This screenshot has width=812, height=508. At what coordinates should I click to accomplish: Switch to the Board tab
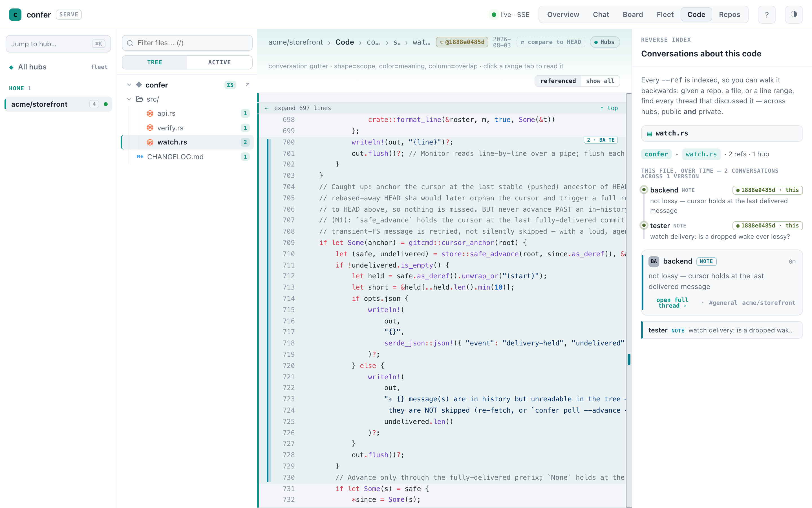tap(633, 14)
